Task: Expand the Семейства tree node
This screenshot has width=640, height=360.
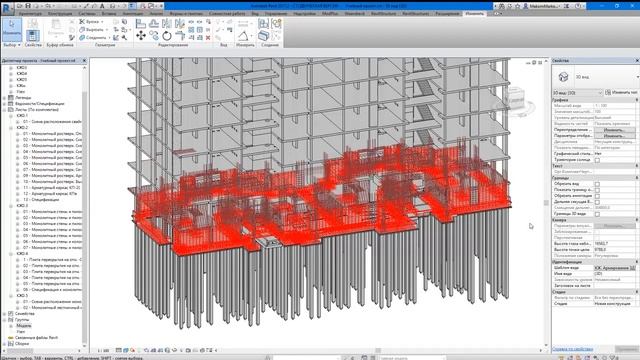Action: [x=4, y=314]
